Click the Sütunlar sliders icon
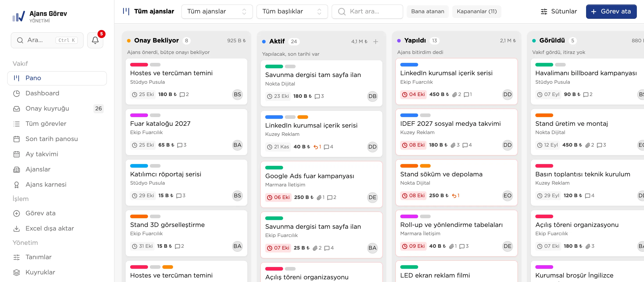 pos(544,11)
